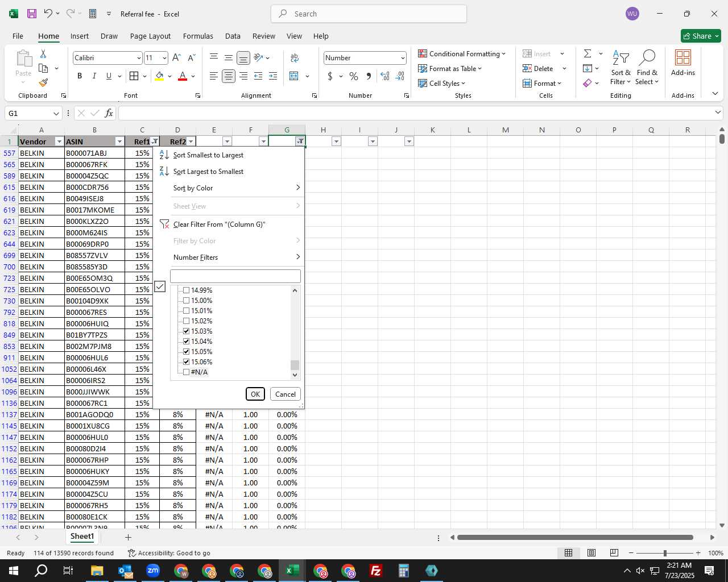Viewport: 728px width, 582px height.
Task: Open the Add-ins button
Action: click(x=682, y=63)
